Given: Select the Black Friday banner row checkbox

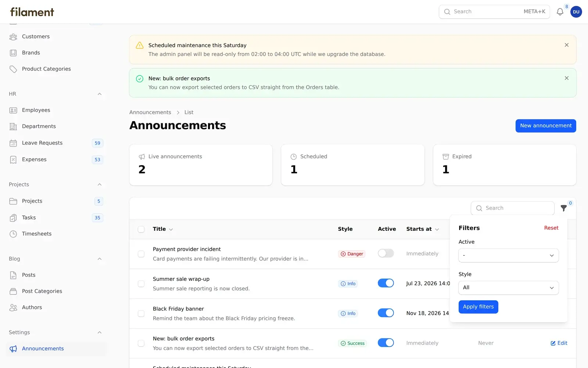Looking at the screenshot, I should pyautogui.click(x=141, y=314).
